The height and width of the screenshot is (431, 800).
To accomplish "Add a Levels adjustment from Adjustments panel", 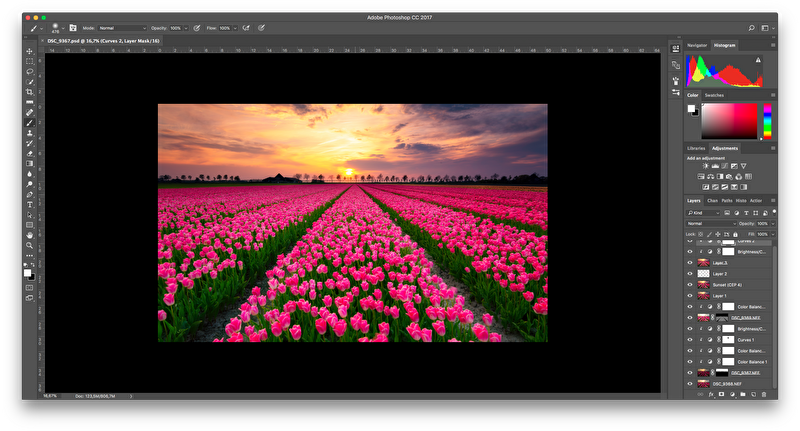I will 715,166.
